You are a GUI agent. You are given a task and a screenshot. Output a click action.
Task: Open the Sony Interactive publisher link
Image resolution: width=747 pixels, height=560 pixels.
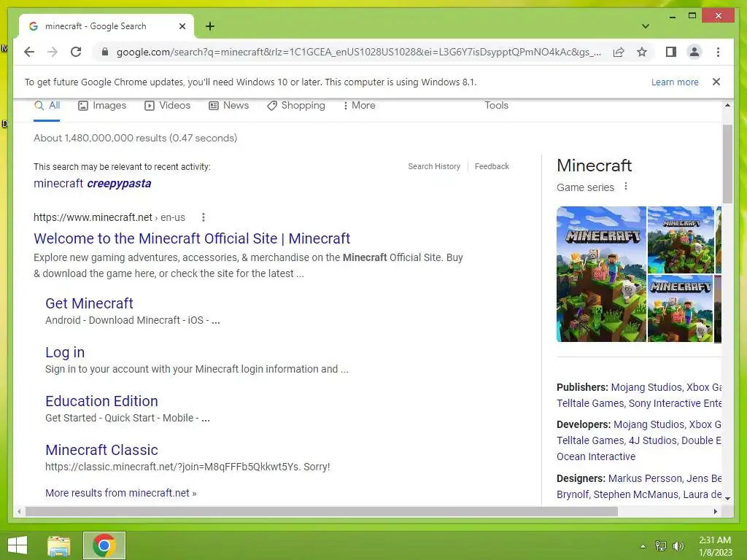(x=675, y=403)
